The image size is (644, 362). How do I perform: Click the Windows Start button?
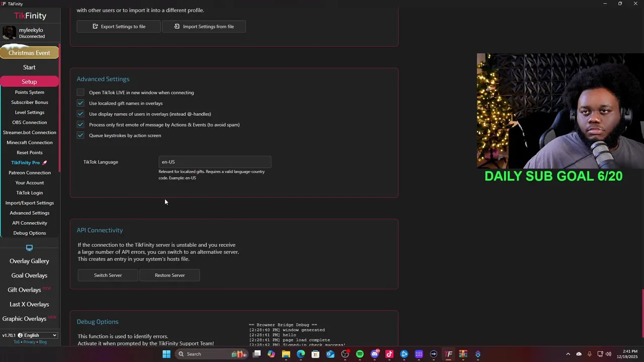click(167, 354)
